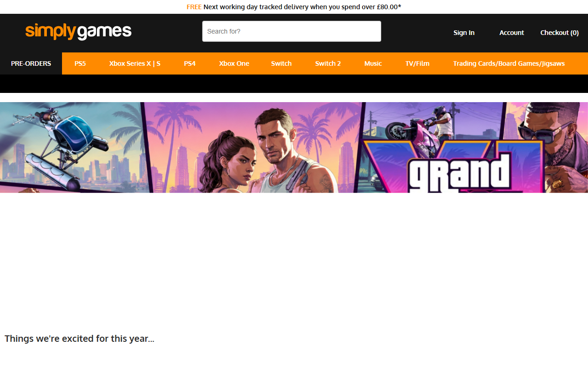
Task: Open the PS5 category
Action: 80,63
